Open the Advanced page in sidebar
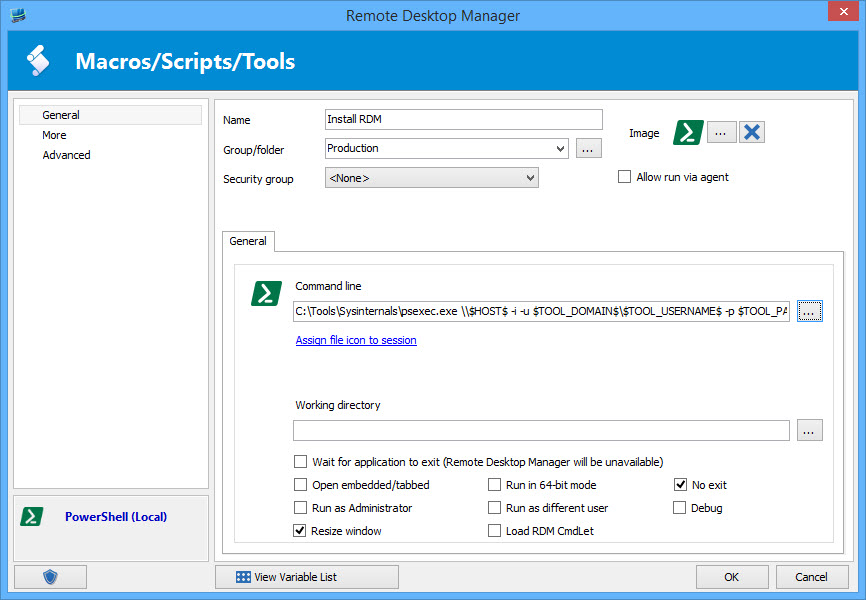 [x=66, y=155]
